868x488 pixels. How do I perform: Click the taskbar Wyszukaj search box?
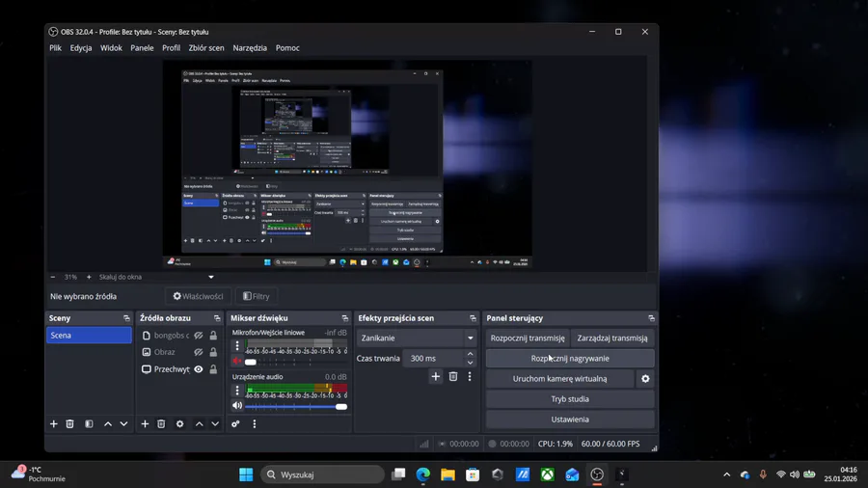[322, 474]
